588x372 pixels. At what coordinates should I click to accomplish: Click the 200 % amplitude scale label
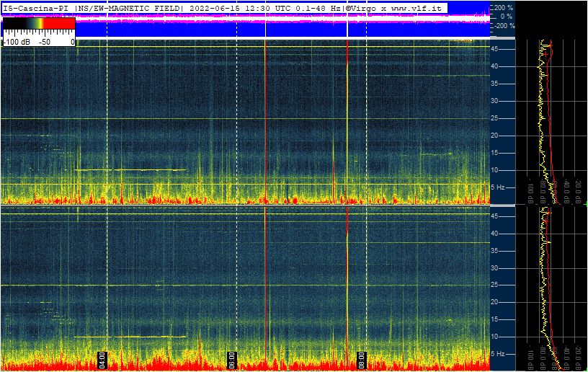(502, 7)
